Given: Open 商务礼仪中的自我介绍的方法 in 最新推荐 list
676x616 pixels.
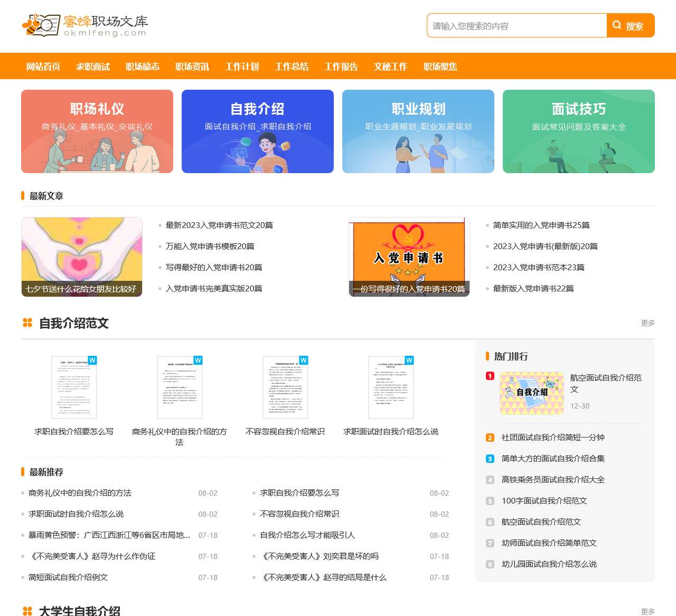Looking at the screenshot, I should (80, 493).
